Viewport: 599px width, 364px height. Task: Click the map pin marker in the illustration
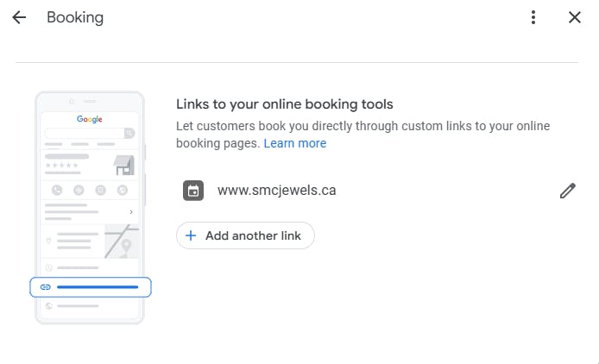coord(126,246)
